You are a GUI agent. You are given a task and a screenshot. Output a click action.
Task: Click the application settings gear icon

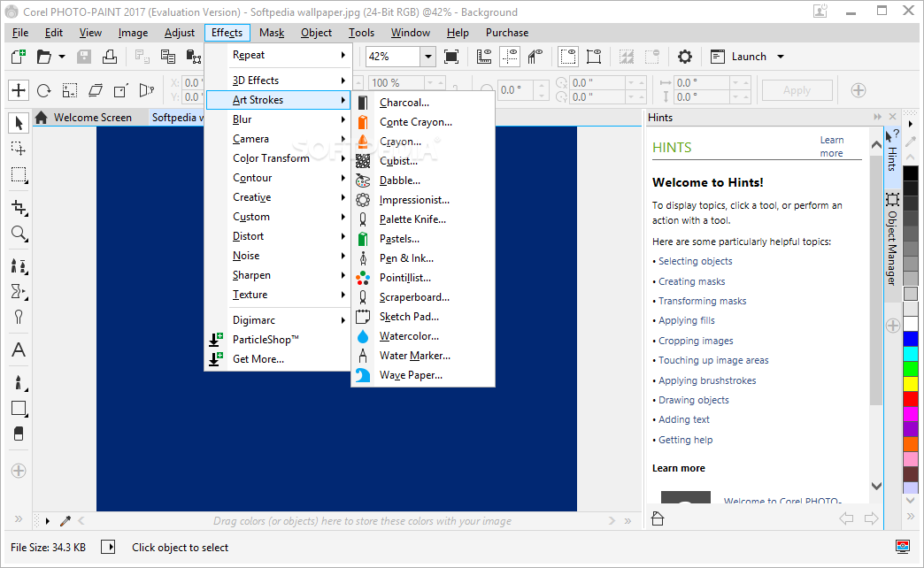click(684, 56)
